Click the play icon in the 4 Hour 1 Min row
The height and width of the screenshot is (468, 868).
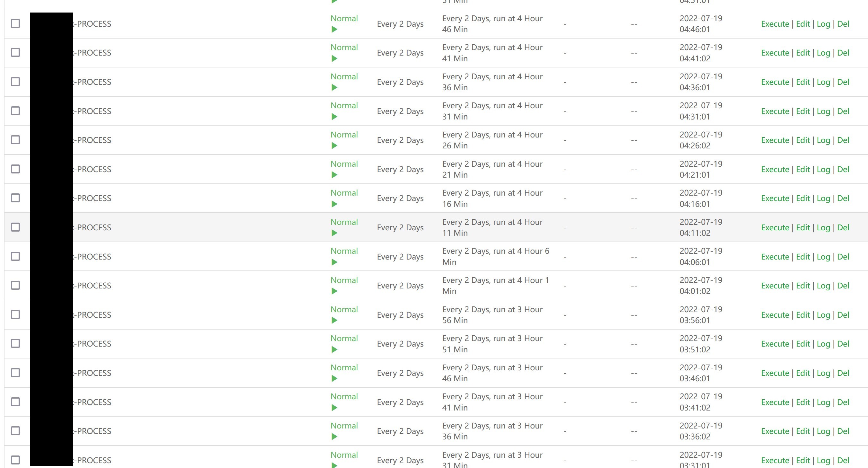point(334,291)
